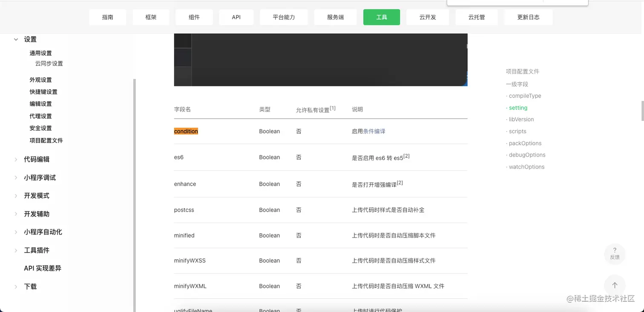The image size is (644, 312).
Task: Click the 条件编译 link in the condition row
Action: pyautogui.click(x=374, y=131)
